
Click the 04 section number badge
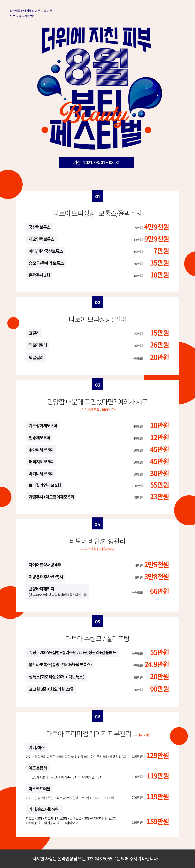[97, 524]
